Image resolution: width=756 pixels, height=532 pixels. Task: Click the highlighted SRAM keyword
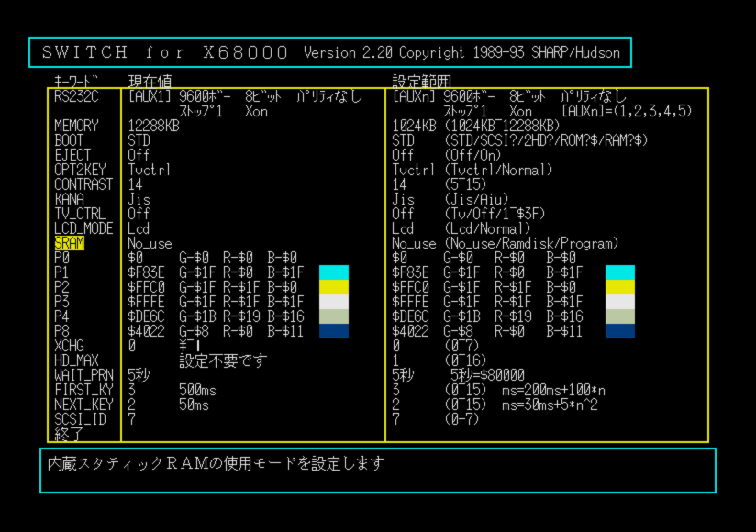[70, 243]
